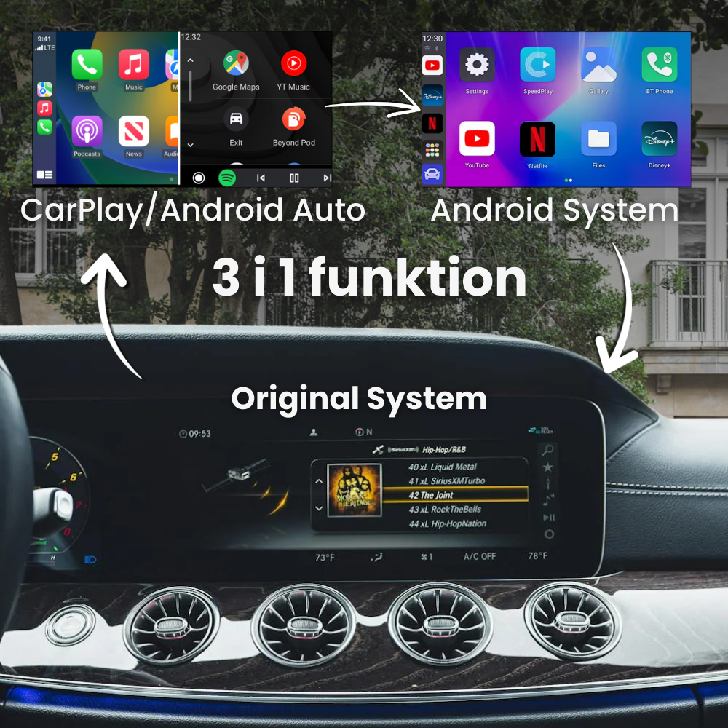Open the Phone app in CarPlay grid
The height and width of the screenshot is (728, 728).
pos(87,65)
